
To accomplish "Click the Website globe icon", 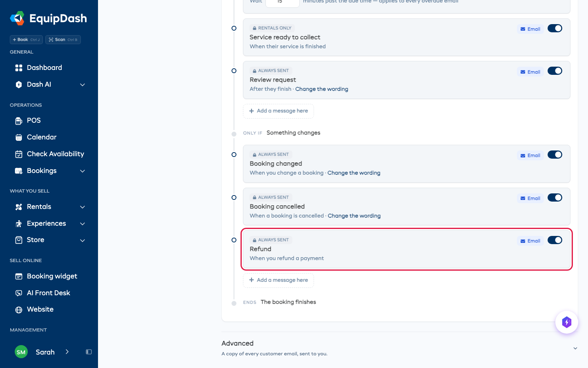I will coord(19,310).
